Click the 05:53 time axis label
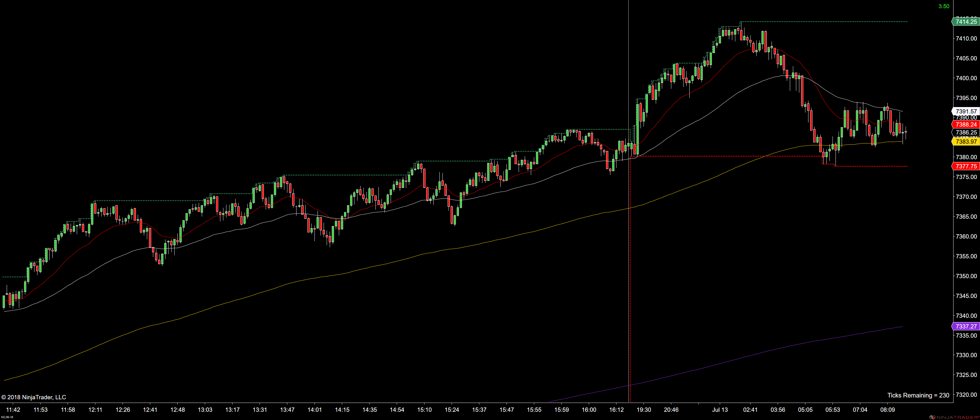This screenshot has width=980, height=420. click(x=833, y=410)
